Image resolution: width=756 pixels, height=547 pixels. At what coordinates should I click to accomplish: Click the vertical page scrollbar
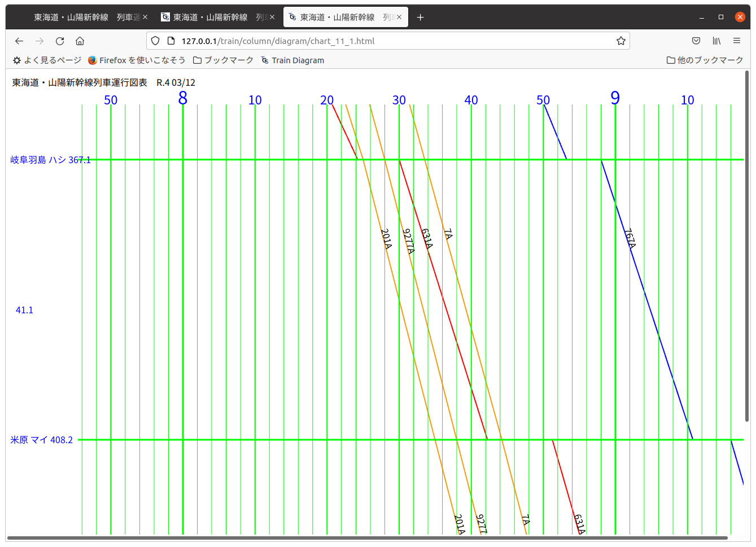pyautogui.click(x=747, y=247)
